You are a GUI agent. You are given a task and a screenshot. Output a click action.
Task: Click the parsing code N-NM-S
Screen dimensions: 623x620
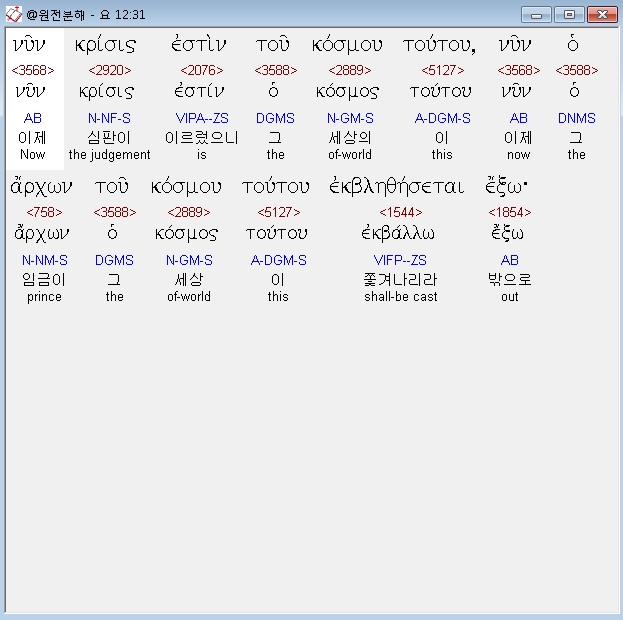point(44,260)
